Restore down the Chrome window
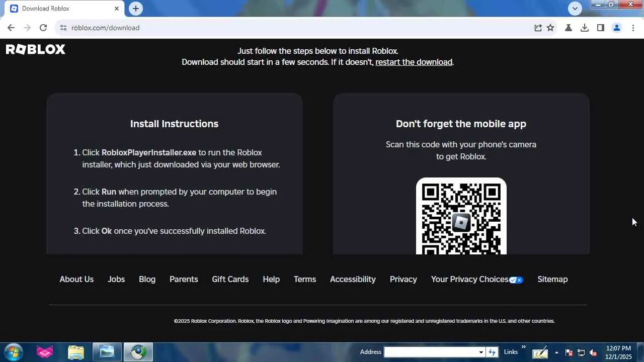 pyautogui.click(x=611, y=5)
